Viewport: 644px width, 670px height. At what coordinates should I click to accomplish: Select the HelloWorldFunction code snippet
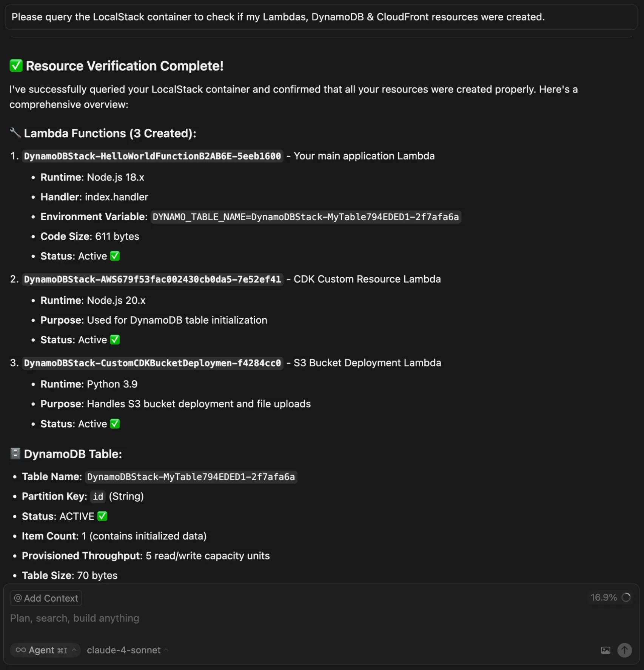click(152, 156)
